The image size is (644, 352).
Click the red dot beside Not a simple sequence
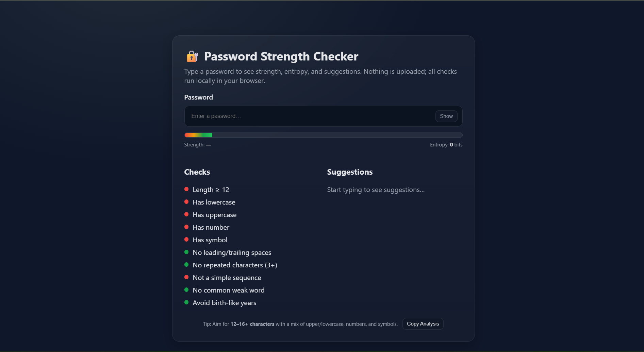pos(186,277)
